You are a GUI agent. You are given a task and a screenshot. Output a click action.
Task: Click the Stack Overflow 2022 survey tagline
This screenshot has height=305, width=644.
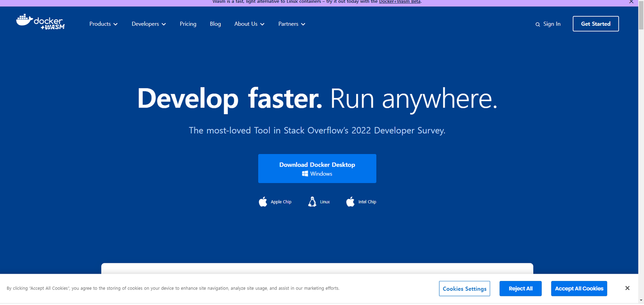tap(317, 131)
